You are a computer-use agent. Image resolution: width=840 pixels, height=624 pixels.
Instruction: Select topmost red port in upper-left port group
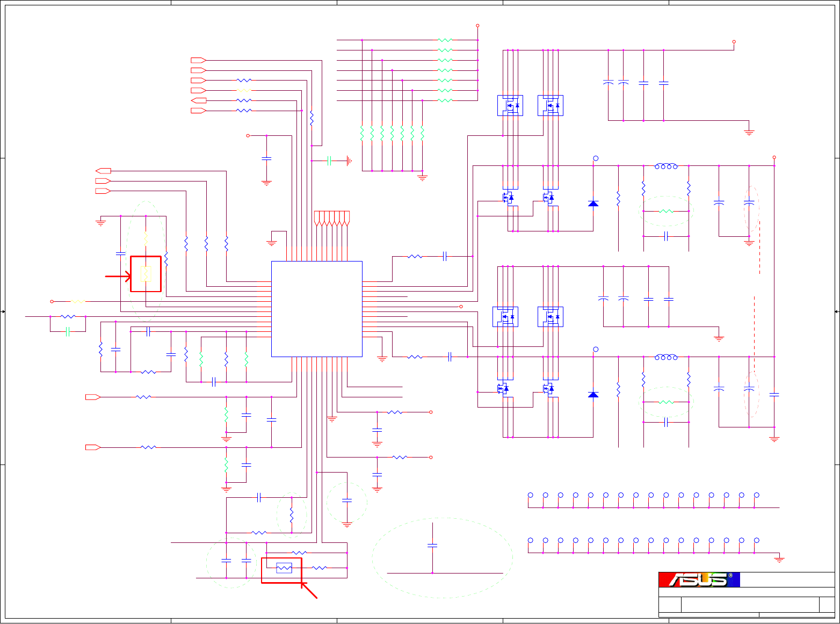pyautogui.click(x=198, y=60)
